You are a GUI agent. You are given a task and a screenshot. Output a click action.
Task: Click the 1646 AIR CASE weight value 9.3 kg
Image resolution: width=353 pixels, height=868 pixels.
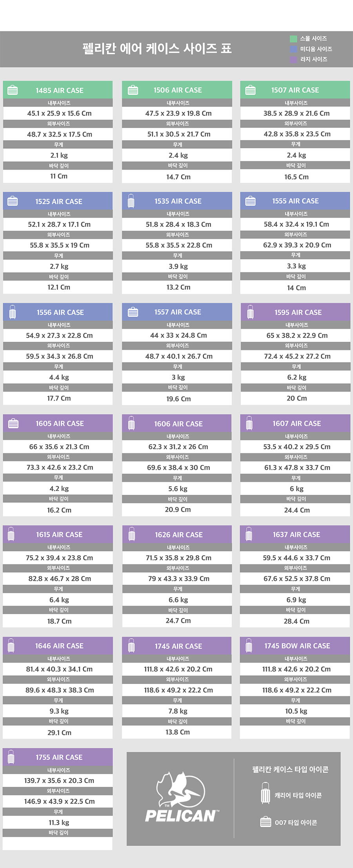[x=59, y=711]
